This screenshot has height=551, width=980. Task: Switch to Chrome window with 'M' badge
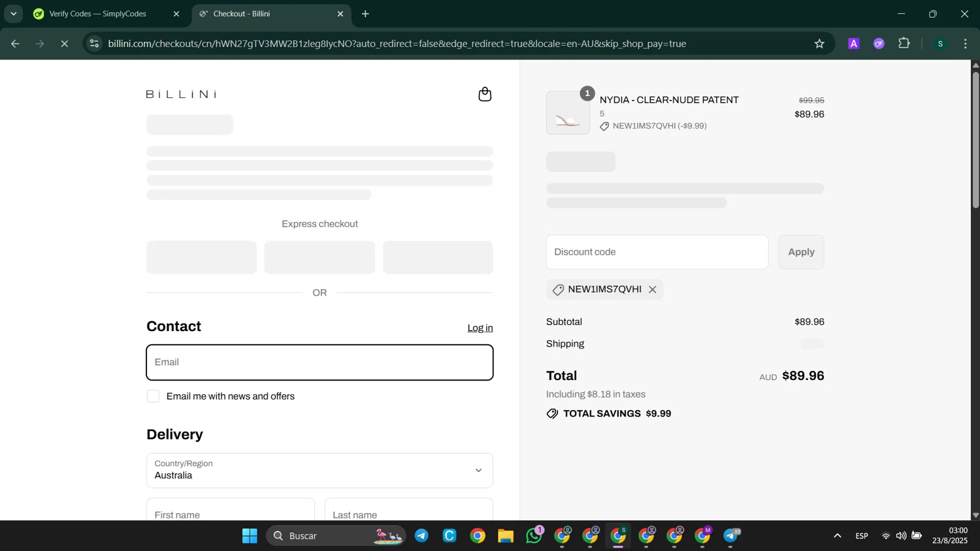coord(702,536)
